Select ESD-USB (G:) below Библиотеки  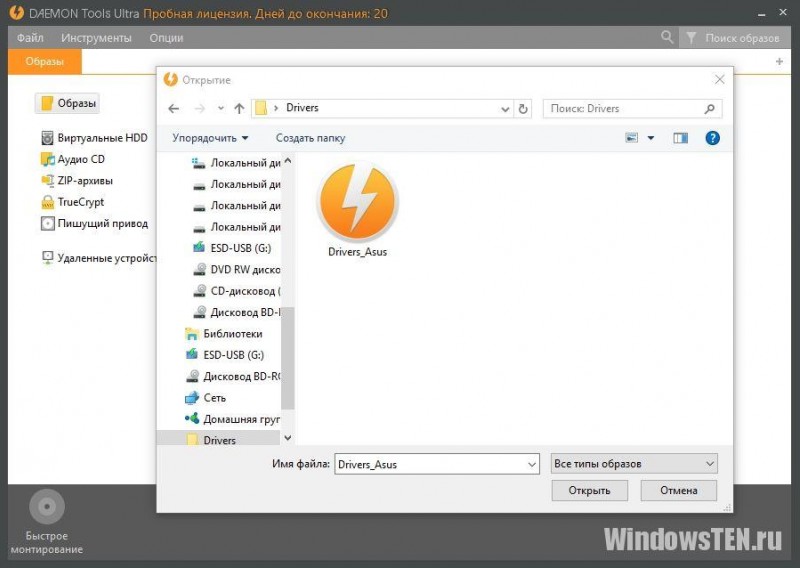coord(225,355)
